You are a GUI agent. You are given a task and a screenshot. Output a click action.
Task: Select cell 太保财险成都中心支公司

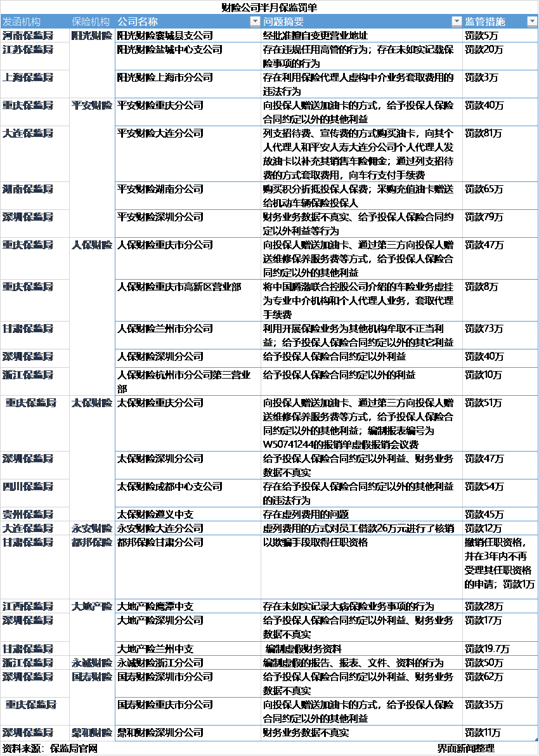[x=188, y=493]
